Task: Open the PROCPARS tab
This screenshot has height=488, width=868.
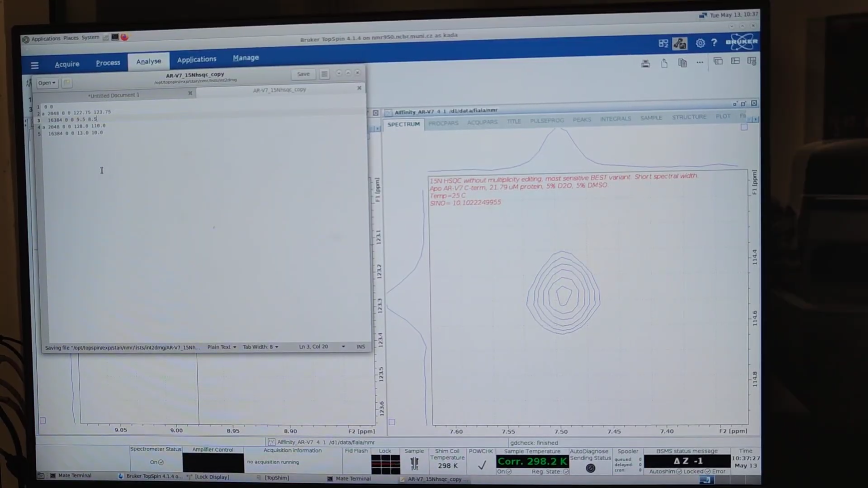Action: [x=443, y=123]
